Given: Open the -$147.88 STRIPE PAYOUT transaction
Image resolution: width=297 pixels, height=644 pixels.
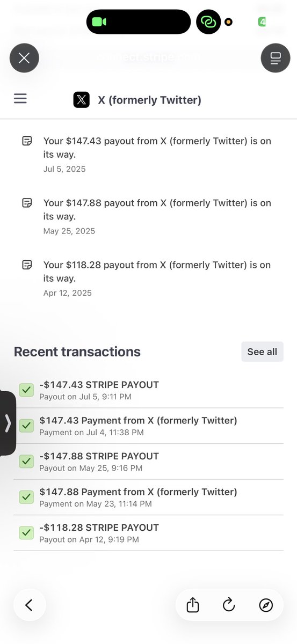Looking at the screenshot, I should [x=149, y=462].
